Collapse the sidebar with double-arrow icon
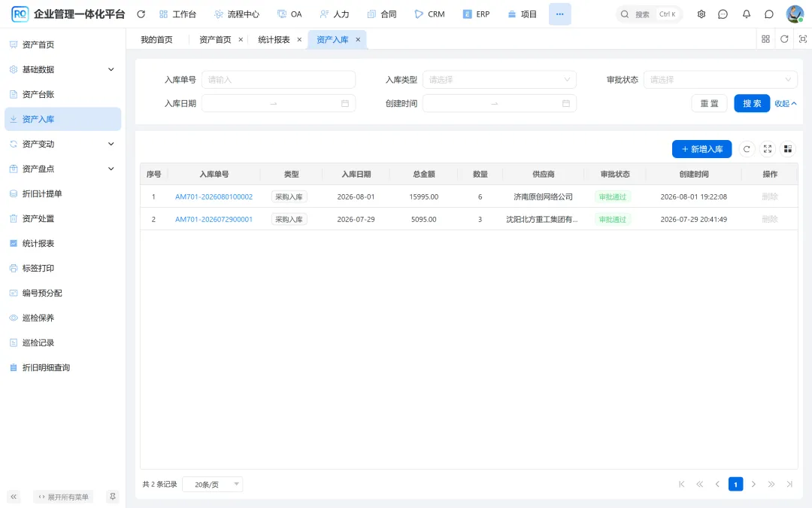The height and width of the screenshot is (508, 812). coord(14,497)
